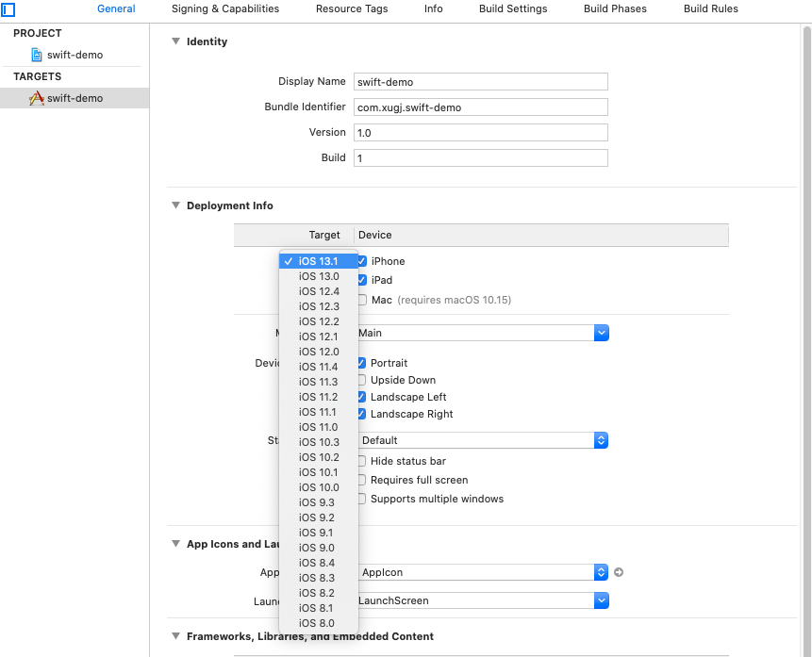Enable the Upside Down orientation checkbox
The image size is (812, 657).
pyautogui.click(x=361, y=380)
